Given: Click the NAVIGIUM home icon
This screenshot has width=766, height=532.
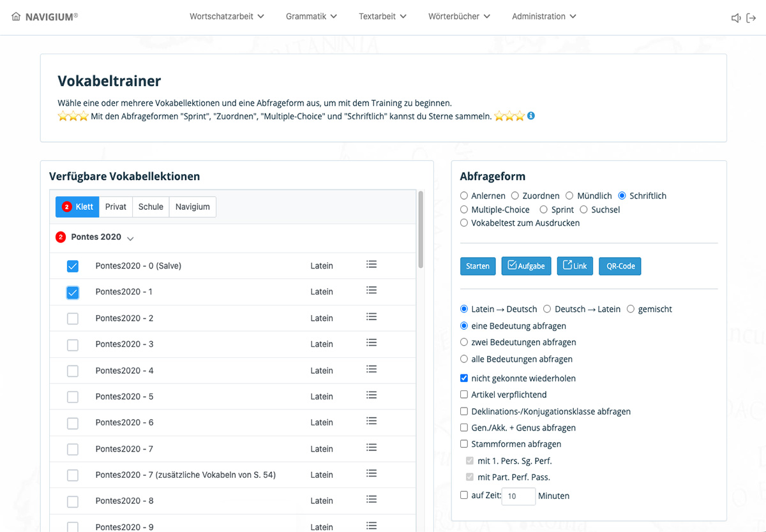Looking at the screenshot, I should [16, 17].
